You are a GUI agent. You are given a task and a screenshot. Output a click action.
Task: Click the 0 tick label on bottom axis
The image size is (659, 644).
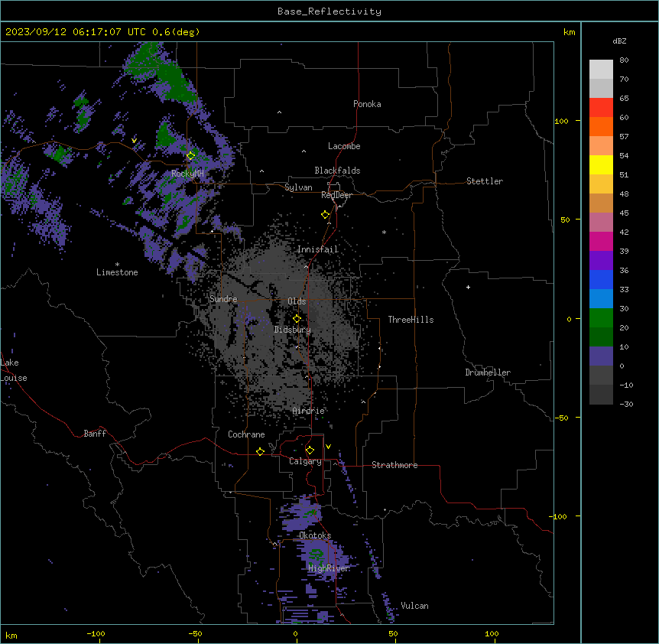(x=295, y=633)
